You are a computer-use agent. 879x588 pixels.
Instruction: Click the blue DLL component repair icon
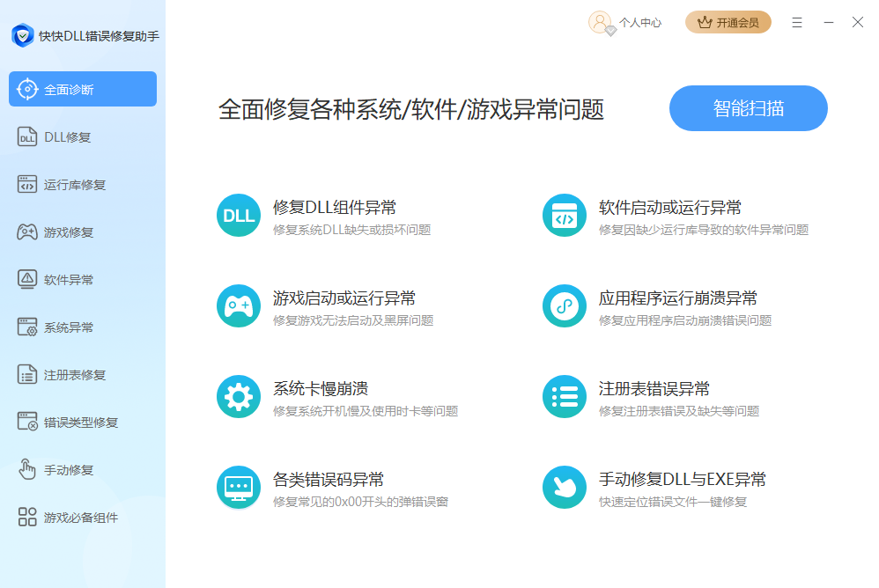click(239, 216)
